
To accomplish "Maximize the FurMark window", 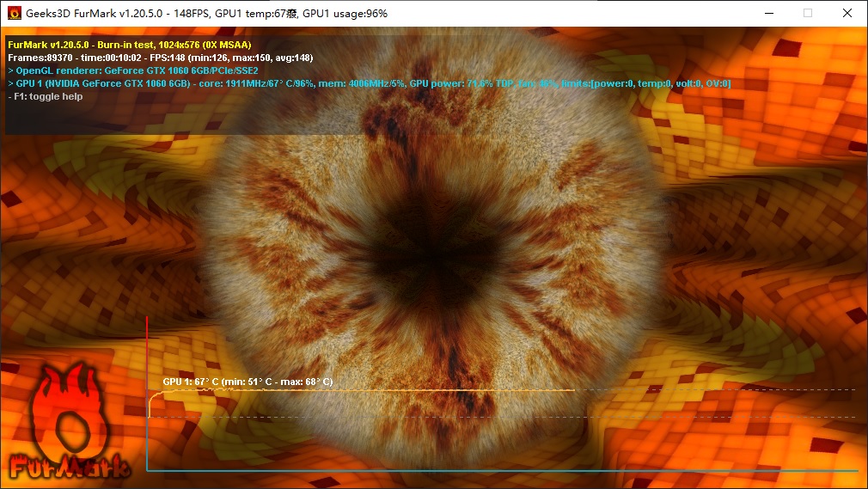I will pos(808,13).
